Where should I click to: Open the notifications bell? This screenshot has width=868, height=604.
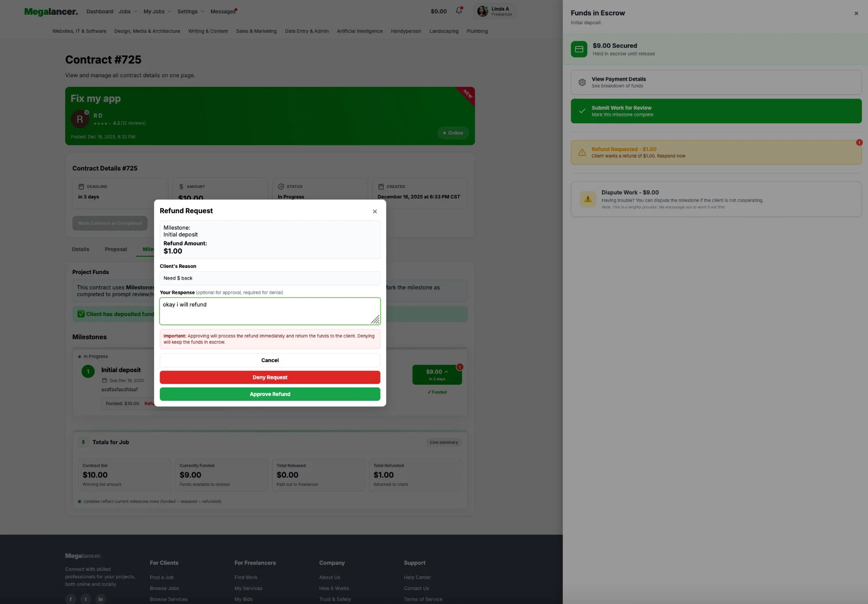pyautogui.click(x=459, y=11)
